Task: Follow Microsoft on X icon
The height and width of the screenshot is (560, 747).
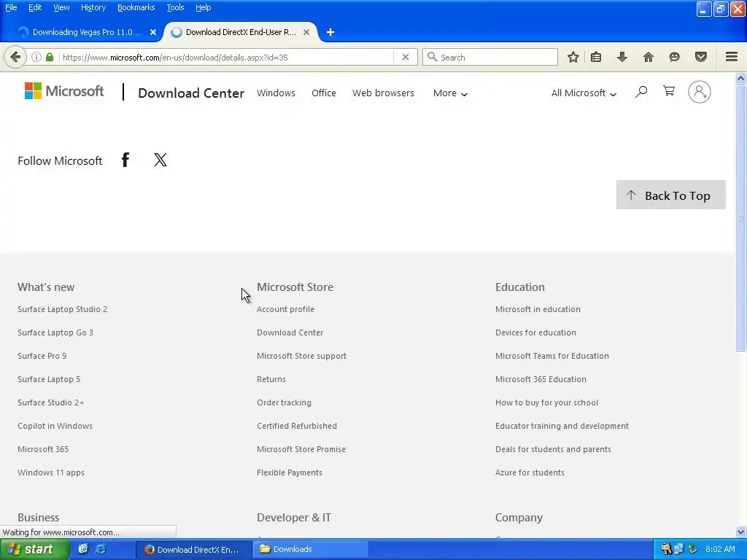Action: [160, 160]
